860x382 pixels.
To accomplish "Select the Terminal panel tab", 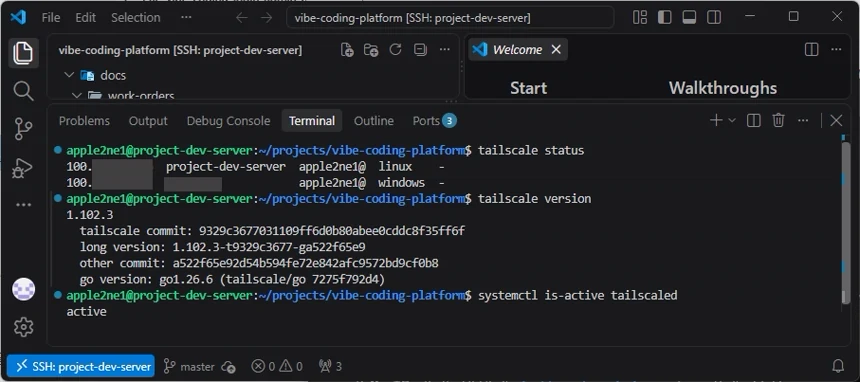I will [x=312, y=121].
